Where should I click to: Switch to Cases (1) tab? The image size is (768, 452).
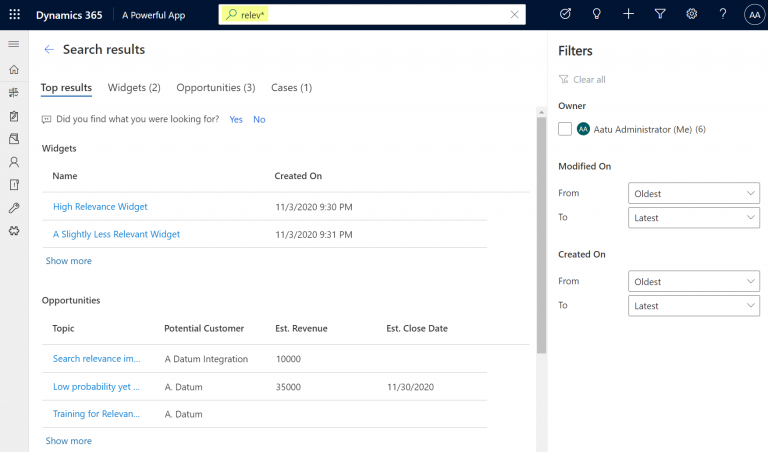(291, 88)
